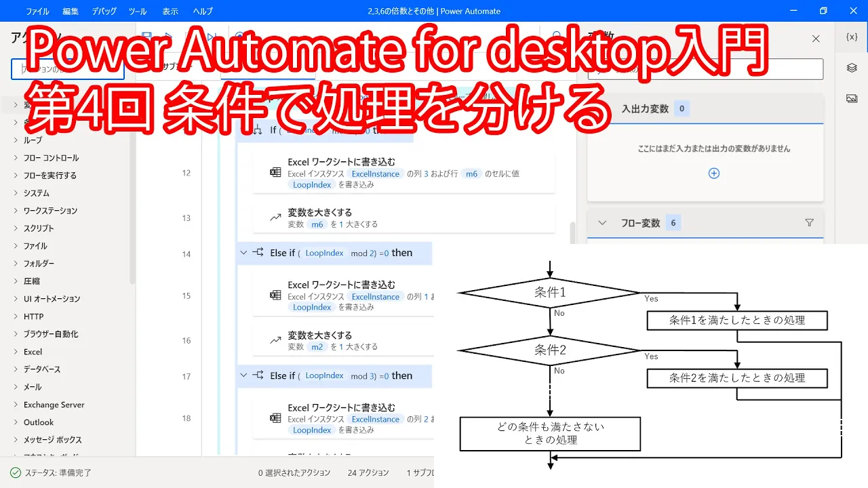Expand the UI オートメーション action group
868x488 pixels.
click(16, 299)
